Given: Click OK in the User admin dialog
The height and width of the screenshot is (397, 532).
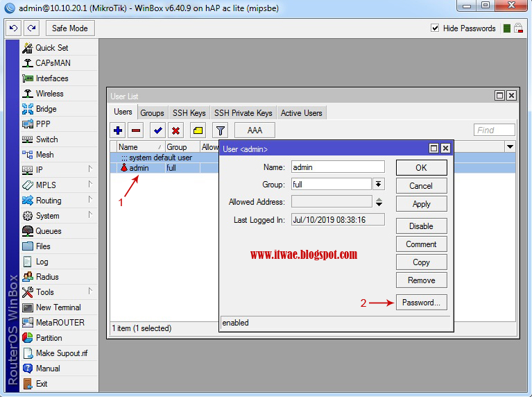Looking at the screenshot, I should pos(422,168).
